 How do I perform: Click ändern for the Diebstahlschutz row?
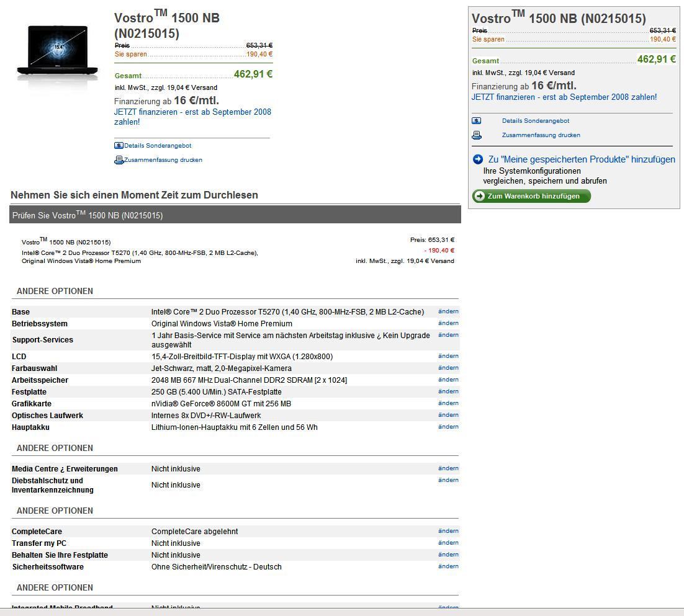tap(448, 480)
